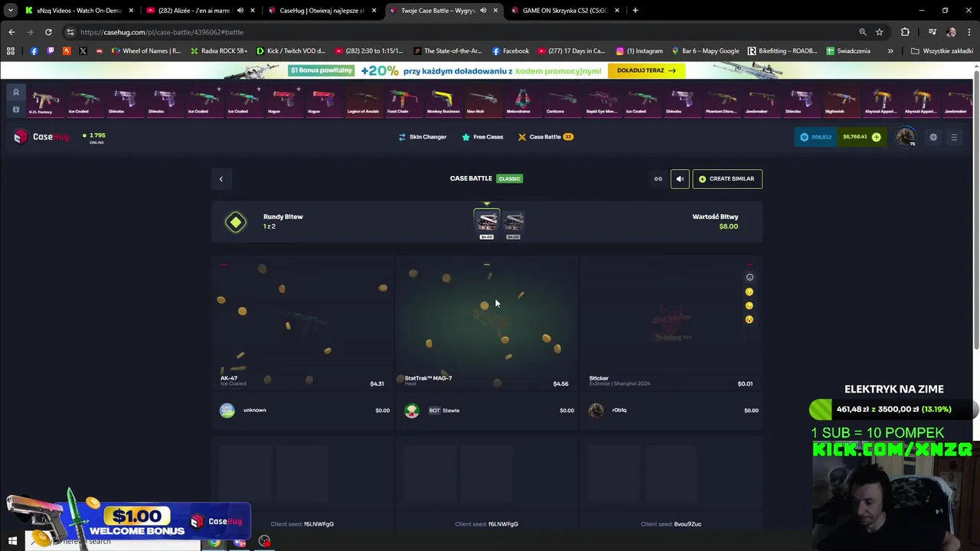Click the green plus deposit icon

click(x=876, y=137)
